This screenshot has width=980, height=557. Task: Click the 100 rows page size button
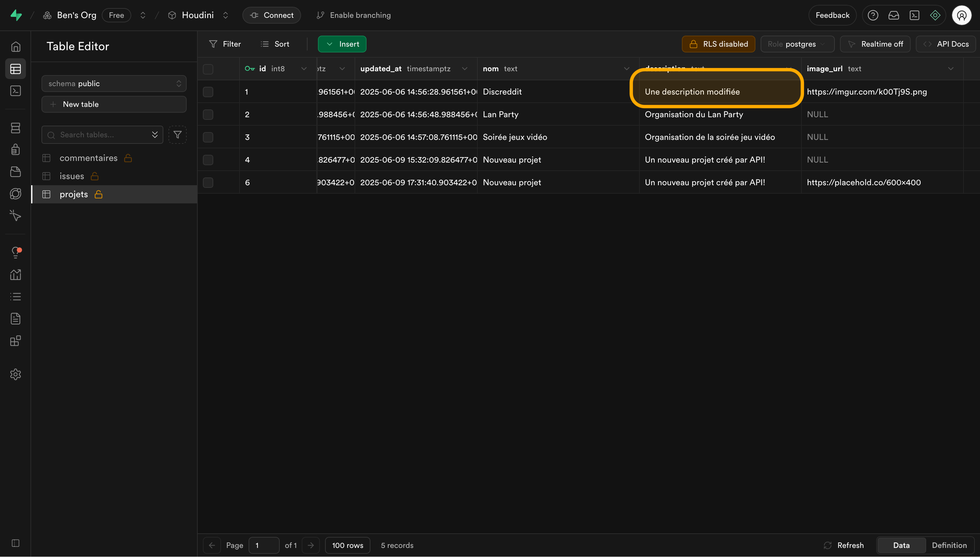point(348,545)
